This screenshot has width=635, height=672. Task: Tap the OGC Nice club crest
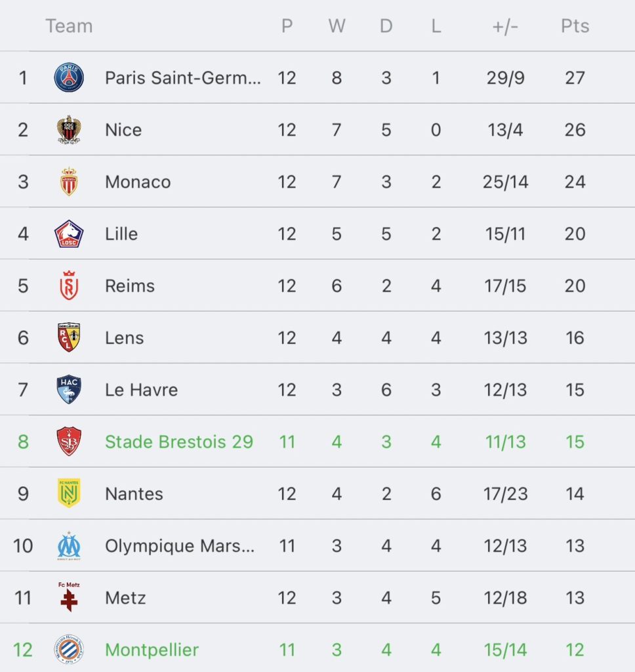69,130
